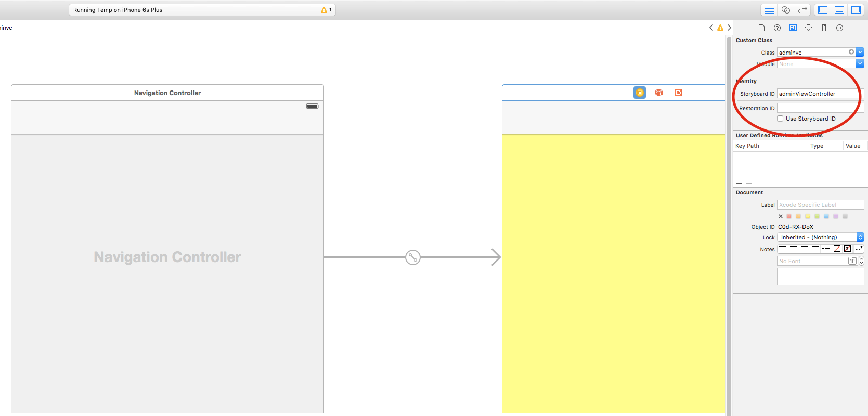The width and height of the screenshot is (868, 416).
Task: Toggle the bottom Debug area
Action: [839, 10]
